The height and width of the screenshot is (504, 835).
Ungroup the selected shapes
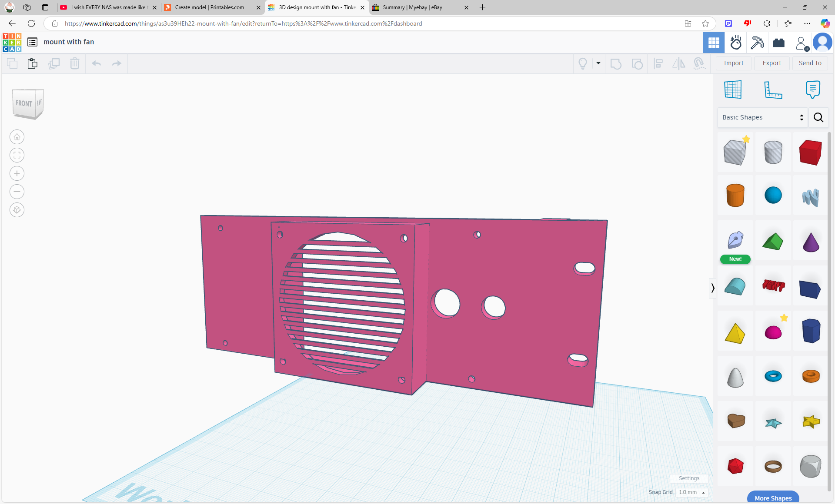(637, 64)
